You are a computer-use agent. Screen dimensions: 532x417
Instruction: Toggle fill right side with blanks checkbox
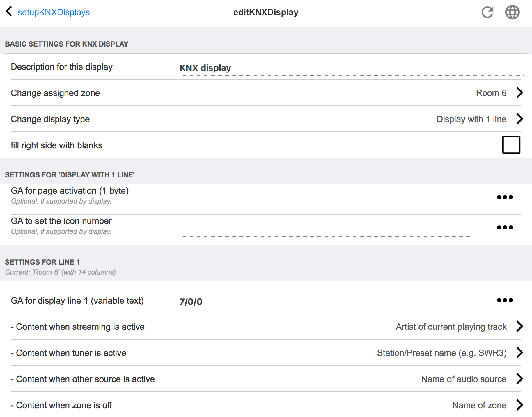click(x=511, y=145)
